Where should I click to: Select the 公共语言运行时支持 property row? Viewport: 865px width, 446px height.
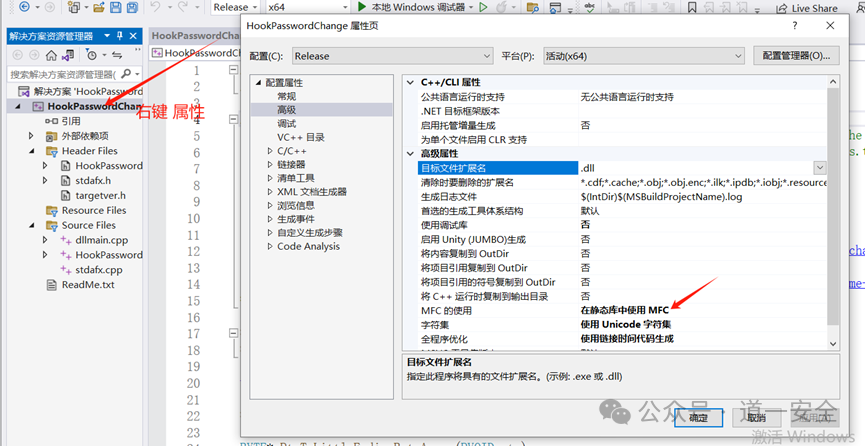click(x=622, y=97)
